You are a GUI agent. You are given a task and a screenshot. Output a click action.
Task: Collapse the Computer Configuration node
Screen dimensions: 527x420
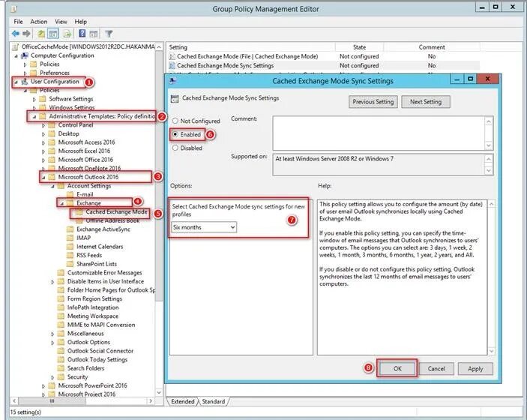[x=16, y=55]
